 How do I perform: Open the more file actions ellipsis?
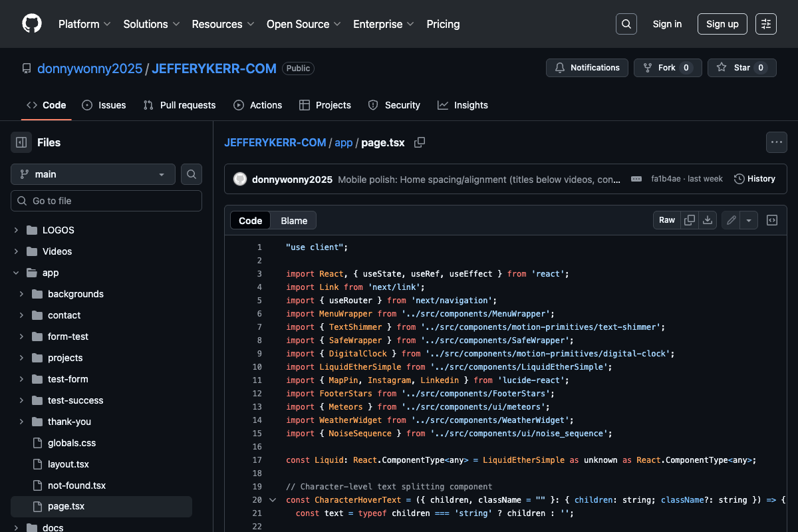(x=776, y=142)
